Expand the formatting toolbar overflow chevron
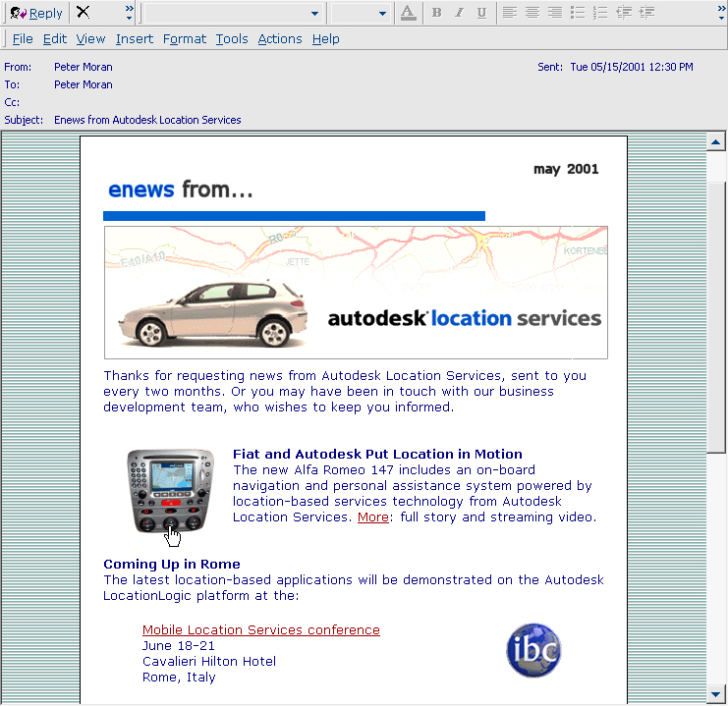The height and width of the screenshot is (706, 728). tap(721, 13)
